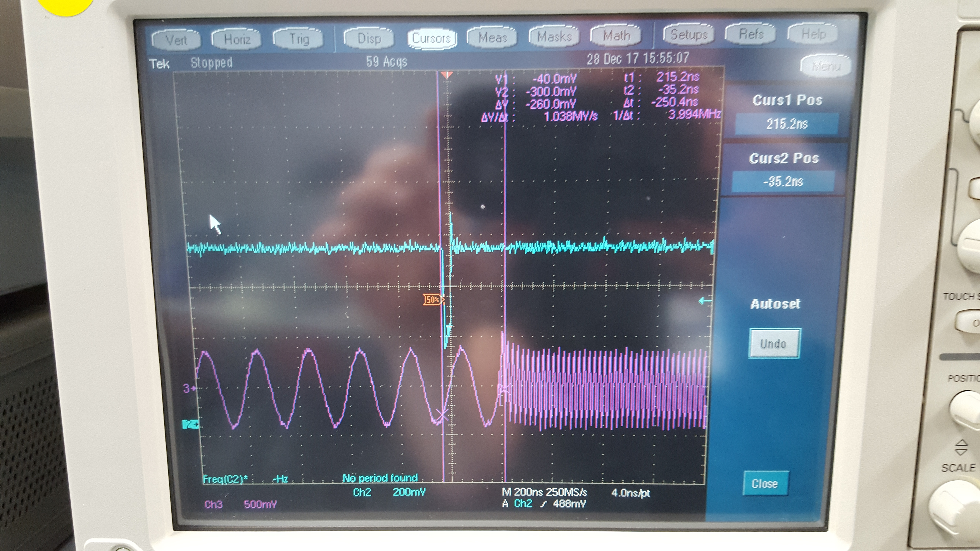
Task: Click the trigger level arrow on right edge
Action: tap(705, 301)
